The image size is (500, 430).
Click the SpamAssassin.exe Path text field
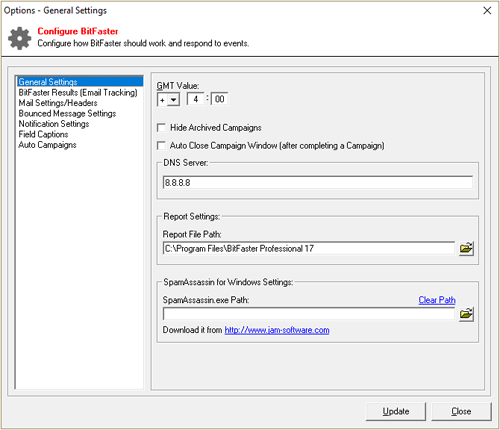pyautogui.click(x=309, y=314)
